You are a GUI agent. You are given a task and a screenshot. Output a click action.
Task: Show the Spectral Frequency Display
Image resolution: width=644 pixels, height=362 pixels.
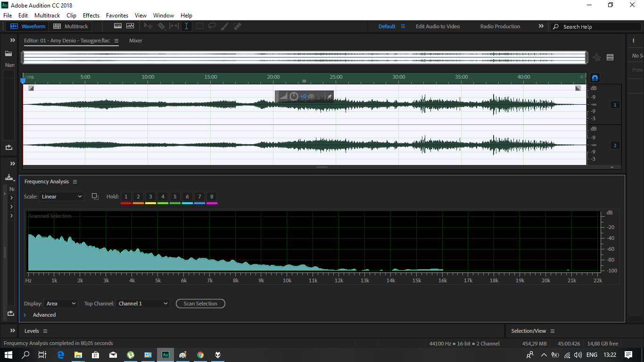coord(118,26)
